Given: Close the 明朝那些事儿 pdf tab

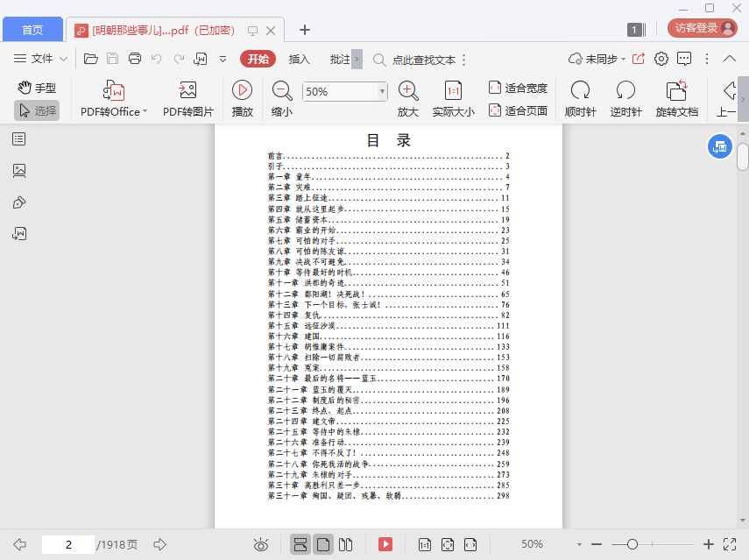Looking at the screenshot, I should coord(271,31).
